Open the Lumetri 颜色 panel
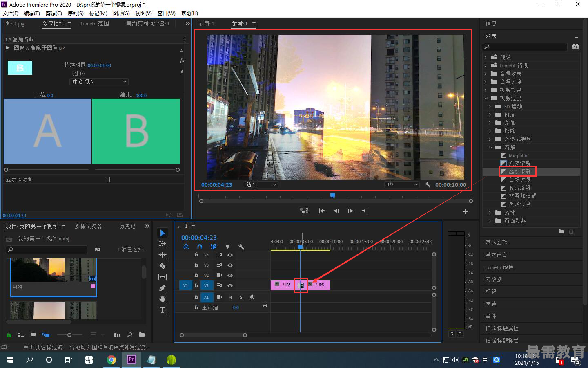588x368 pixels. (499, 267)
